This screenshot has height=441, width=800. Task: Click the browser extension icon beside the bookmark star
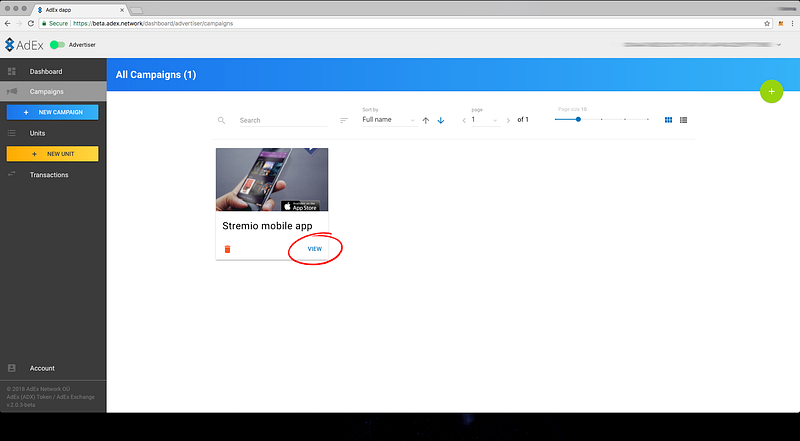[x=781, y=23]
